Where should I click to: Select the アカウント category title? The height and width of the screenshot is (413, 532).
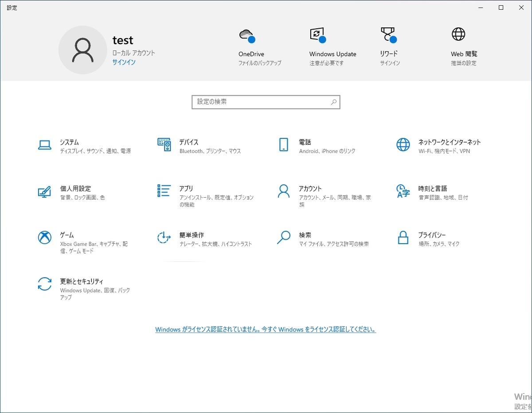click(x=310, y=189)
